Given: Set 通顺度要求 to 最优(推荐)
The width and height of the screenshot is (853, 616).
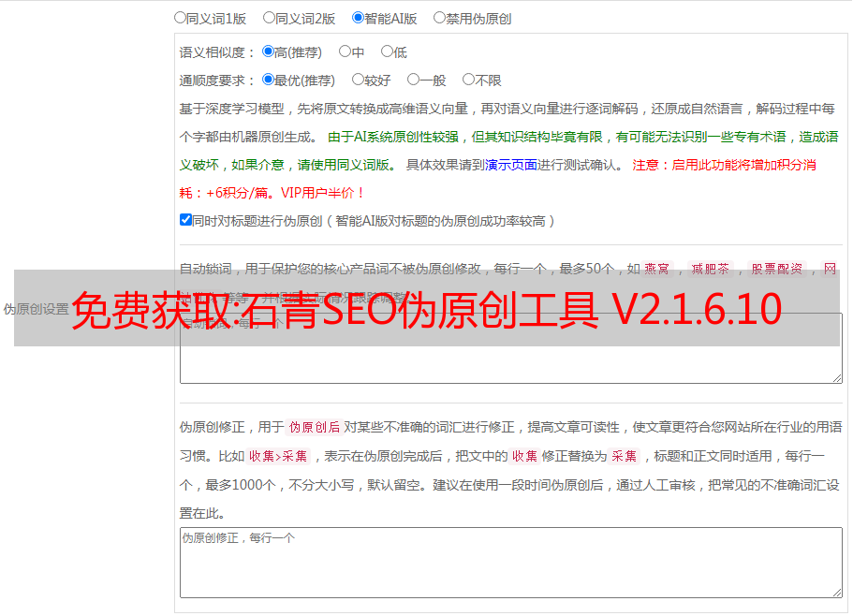Looking at the screenshot, I should (x=268, y=80).
